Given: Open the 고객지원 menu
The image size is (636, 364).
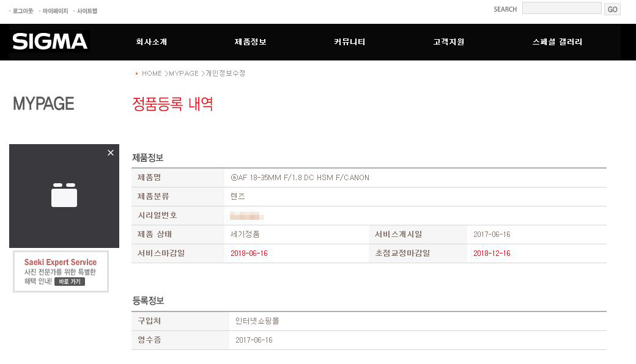Looking at the screenshot, I should tap(449, 42).
